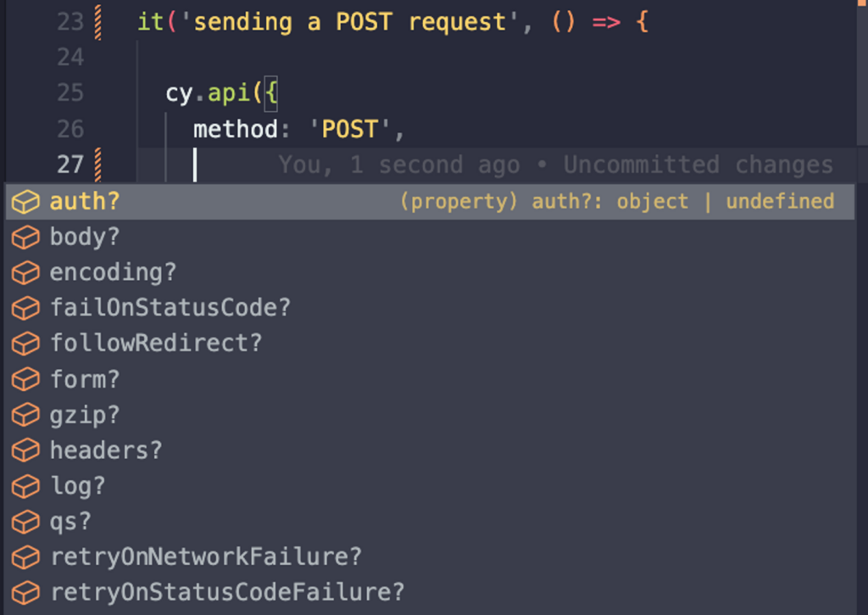This screenshot has width=868, height=615.
Task: Click line number 25 in the gutter
Action: point(70,92)
